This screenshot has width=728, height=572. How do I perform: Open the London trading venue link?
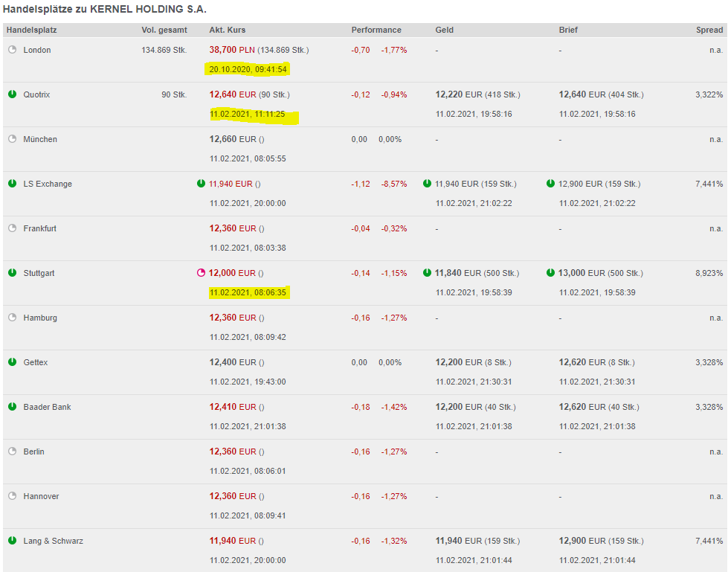[37, 50]
